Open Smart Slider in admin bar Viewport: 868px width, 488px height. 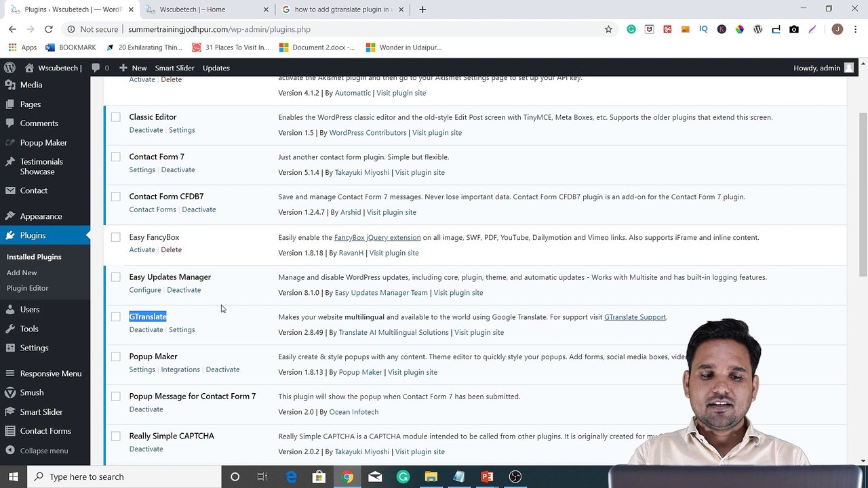(x=174, y=68)
